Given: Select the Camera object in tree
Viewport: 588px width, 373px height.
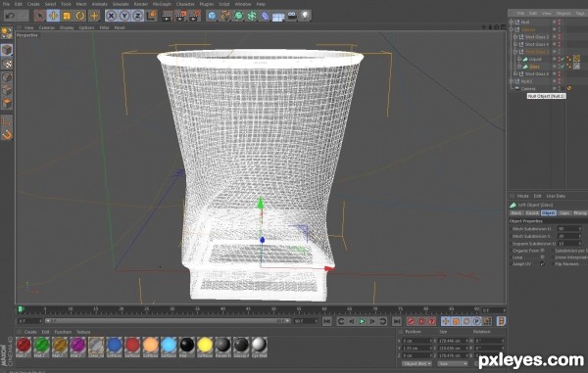Looking at the screenshot, I should [x=528, y=89].
